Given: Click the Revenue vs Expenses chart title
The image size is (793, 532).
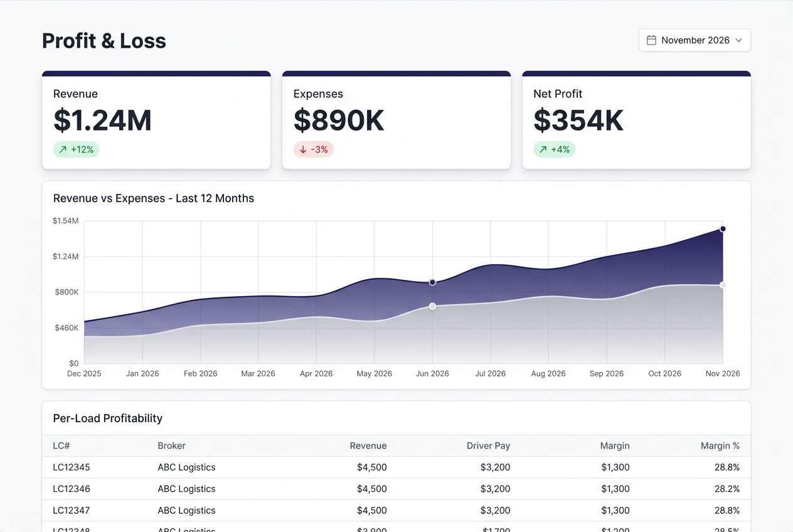Looking at the screenshot, I should 154,198.
